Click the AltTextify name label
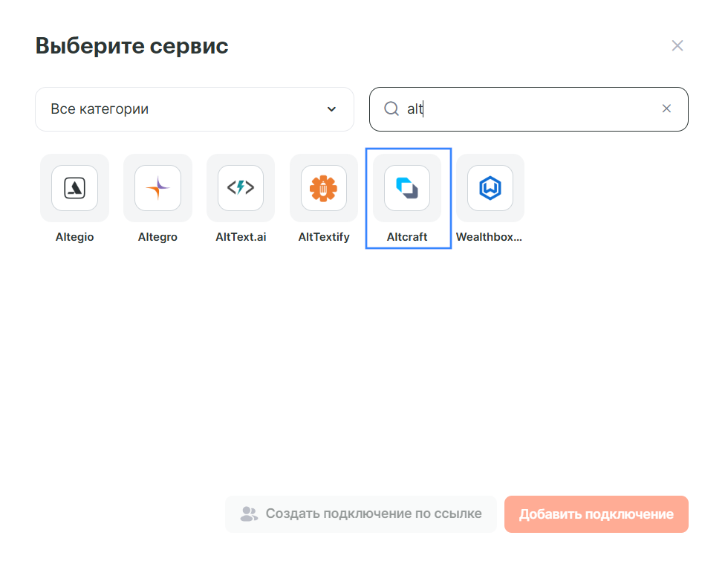 coord(324,238)
